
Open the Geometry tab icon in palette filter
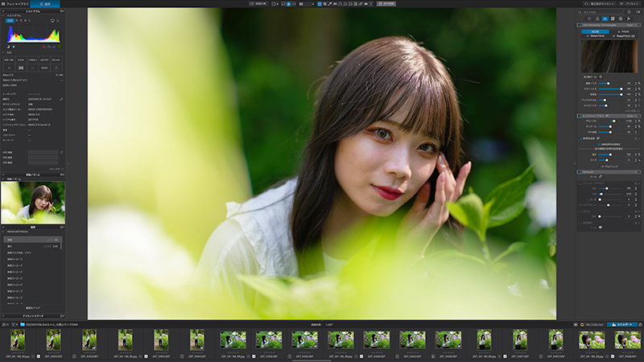(613, 19)
